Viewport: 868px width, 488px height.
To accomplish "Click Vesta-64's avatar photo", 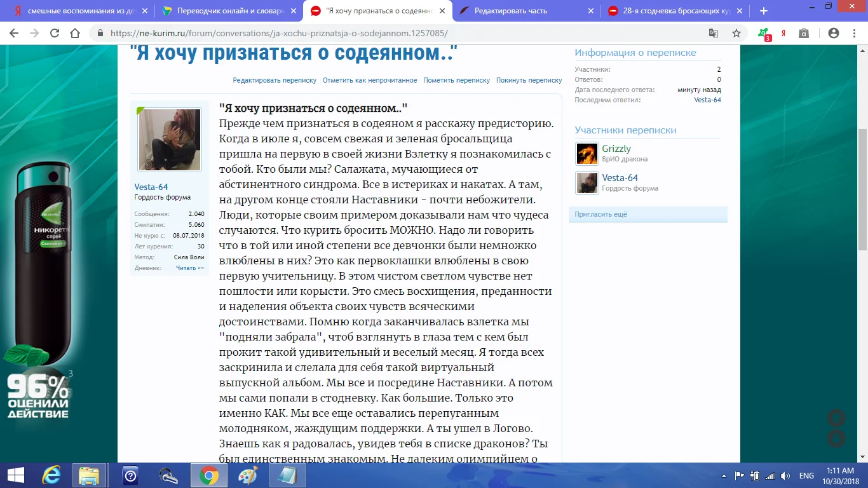I will (169, 140).
